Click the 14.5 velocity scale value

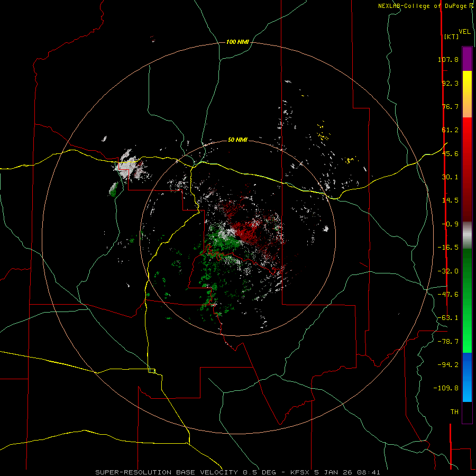[450, 200]
